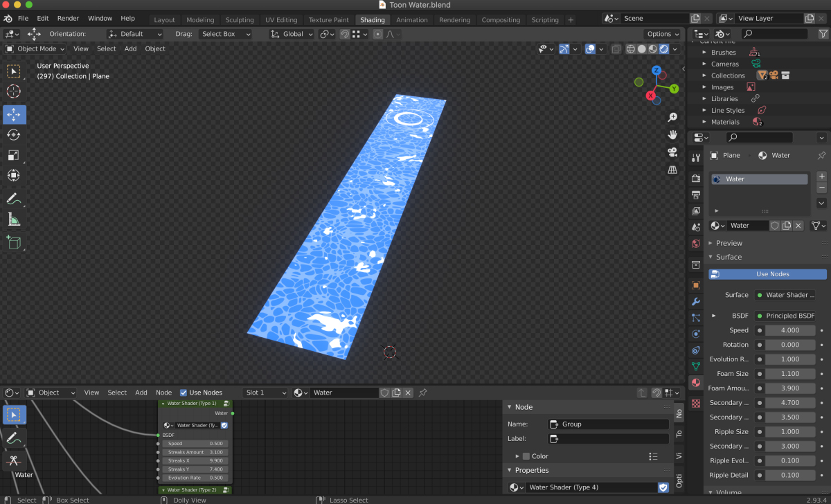Image resolution: width=831 pixels, height=504 pixels.
Task: Toggle camera view icon
Action: (672, 152)
